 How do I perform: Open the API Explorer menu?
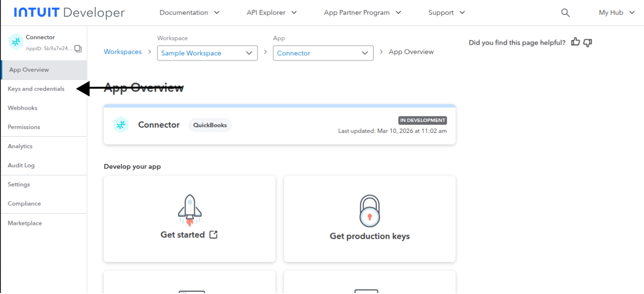[271, 13]
